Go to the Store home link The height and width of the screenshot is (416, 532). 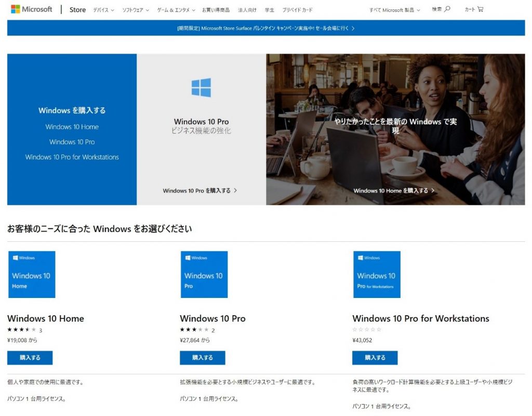point(77,9)
